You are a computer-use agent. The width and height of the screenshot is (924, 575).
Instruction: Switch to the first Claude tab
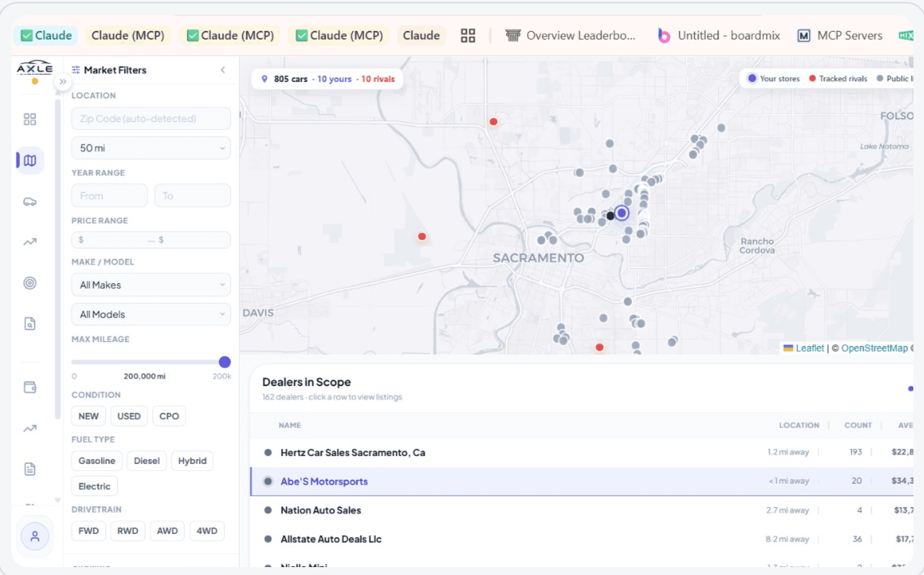[46, 35]
